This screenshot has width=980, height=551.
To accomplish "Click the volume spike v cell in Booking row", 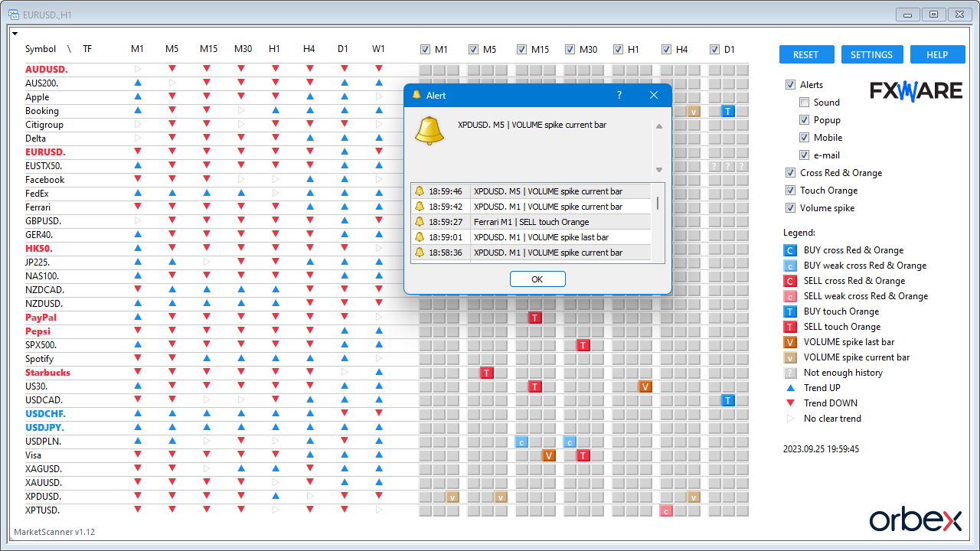I will 694,111.
